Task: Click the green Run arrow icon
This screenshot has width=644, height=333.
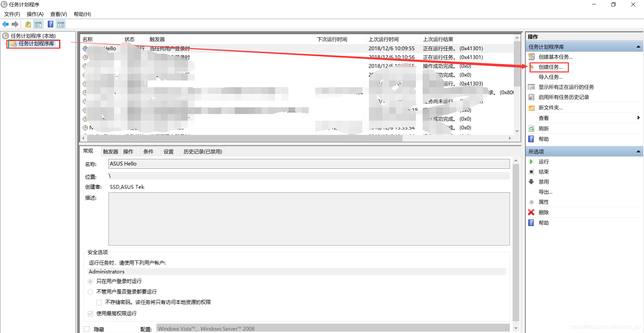Action: tap(531, 162)
